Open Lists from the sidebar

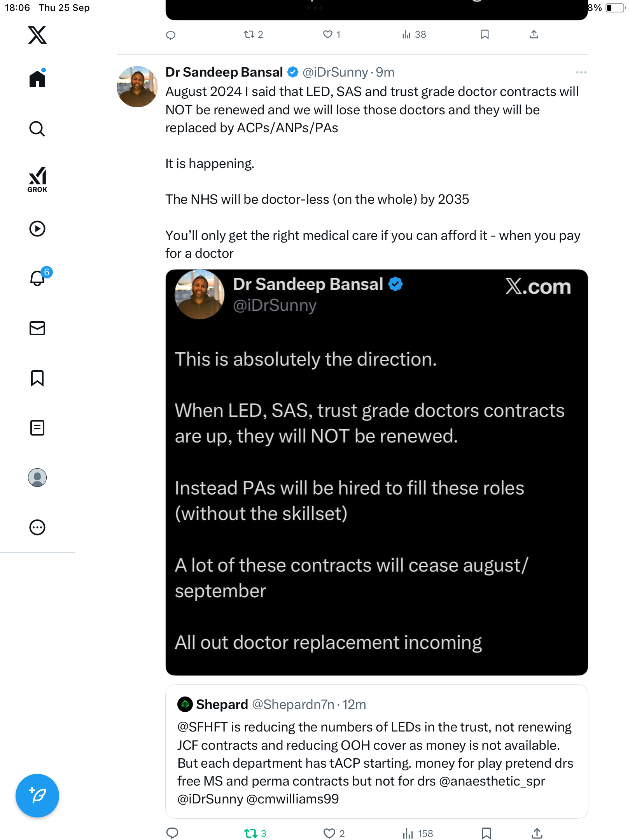click(x=37, y=428)
